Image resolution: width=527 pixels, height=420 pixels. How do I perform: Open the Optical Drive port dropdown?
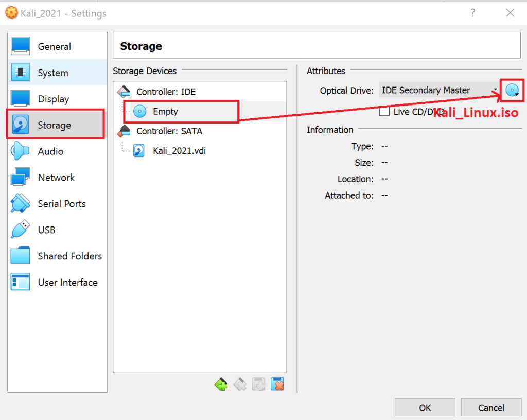[x=439, y=90]
